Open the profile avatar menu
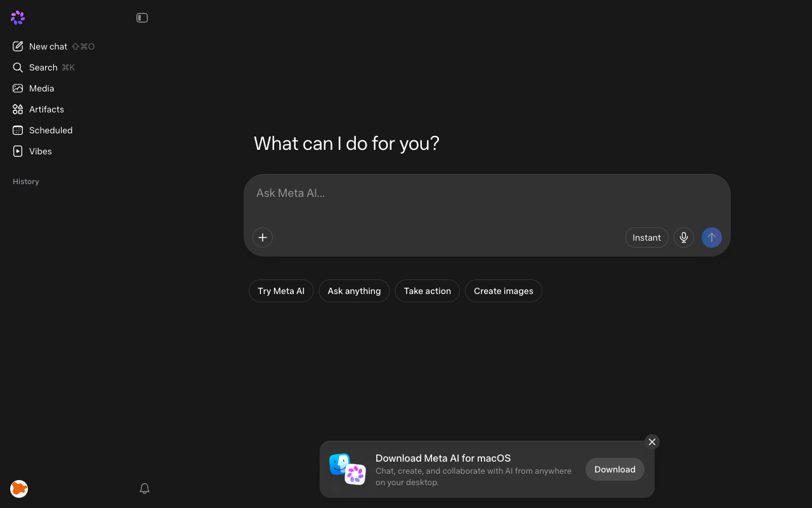The height and width of the screenshot is (508, 812). pos(19,488)
